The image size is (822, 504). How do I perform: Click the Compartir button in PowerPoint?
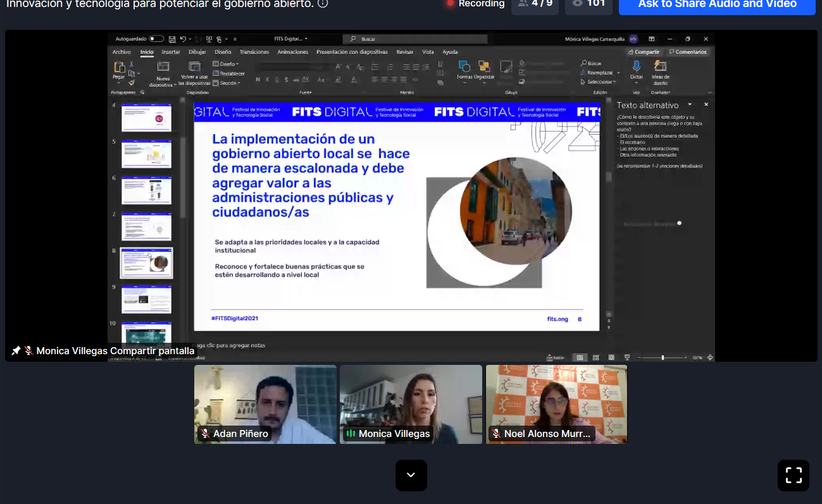[644, 52]
